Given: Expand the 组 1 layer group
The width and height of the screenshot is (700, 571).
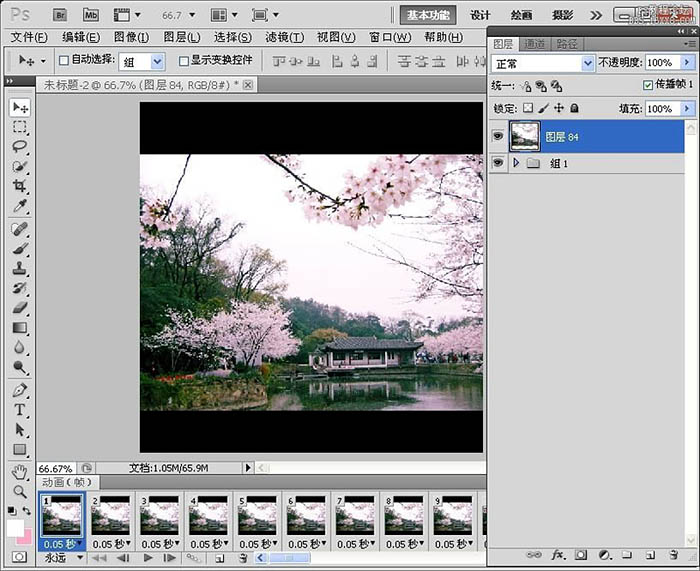Looking at the screenshot, I should coord(516,163).
